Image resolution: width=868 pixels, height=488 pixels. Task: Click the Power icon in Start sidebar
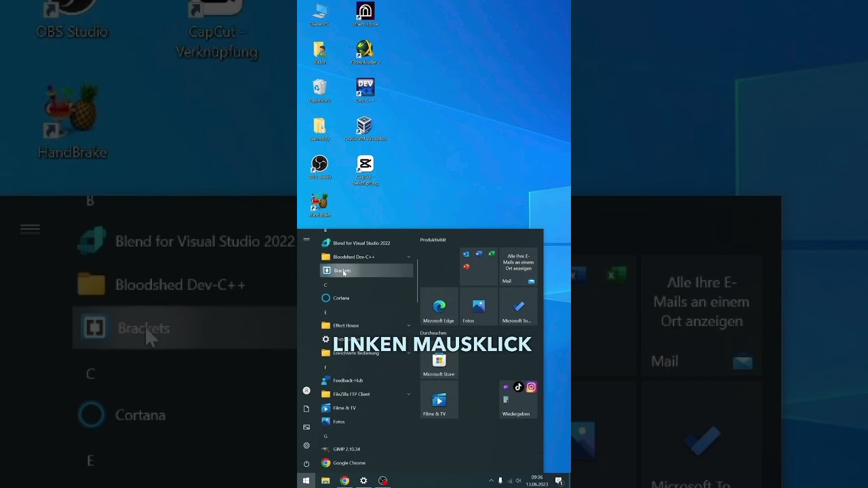pyautogui.click(x=307, y=464)
